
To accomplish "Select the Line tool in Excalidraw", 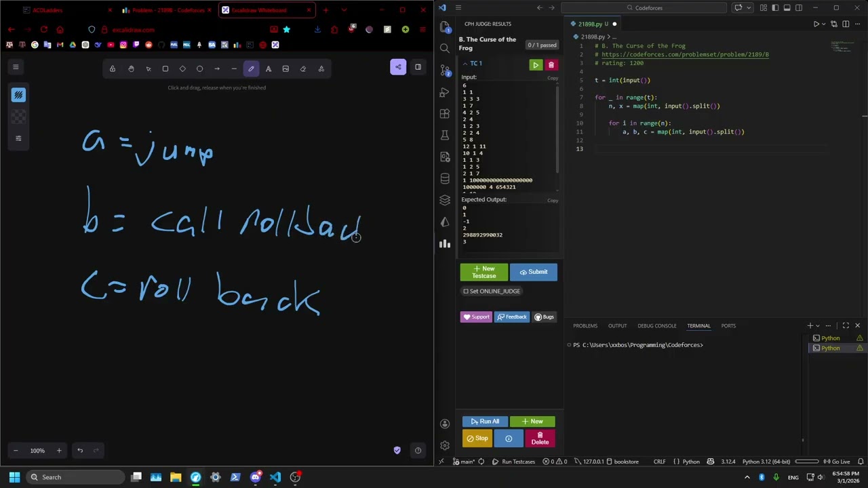I will (x=234, y=68).
